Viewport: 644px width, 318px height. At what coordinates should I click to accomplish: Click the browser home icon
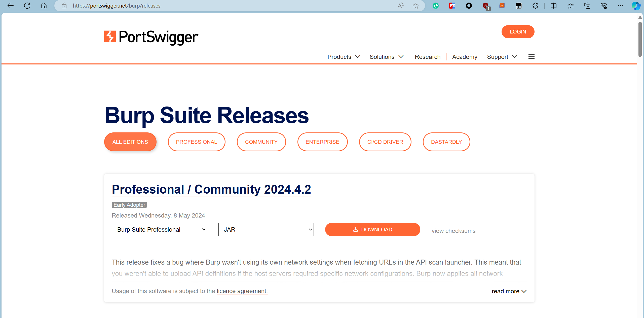pos(44,6)
